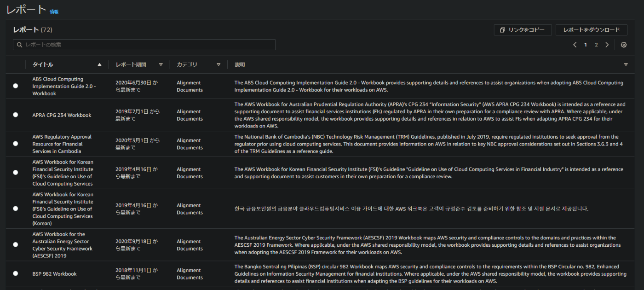The image size is (644, 290).
Task: Select AWS Regulatory Approval Cambodia radio button
Action: tap(16, 144)
